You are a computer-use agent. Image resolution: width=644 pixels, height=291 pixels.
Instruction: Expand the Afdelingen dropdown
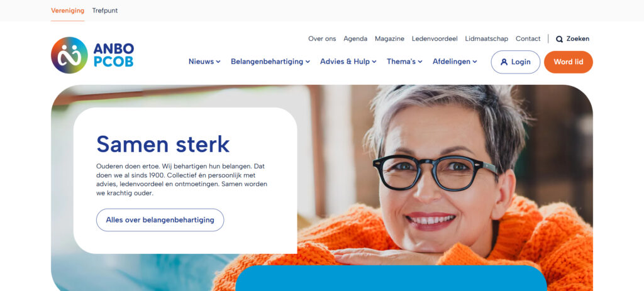455,62
